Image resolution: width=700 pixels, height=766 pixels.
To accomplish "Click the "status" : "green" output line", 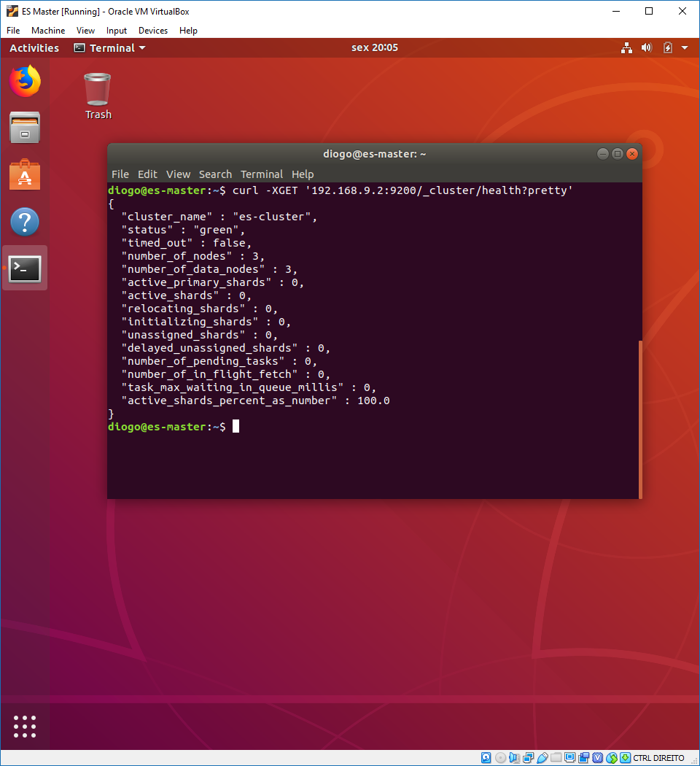I will pos(183,230).
